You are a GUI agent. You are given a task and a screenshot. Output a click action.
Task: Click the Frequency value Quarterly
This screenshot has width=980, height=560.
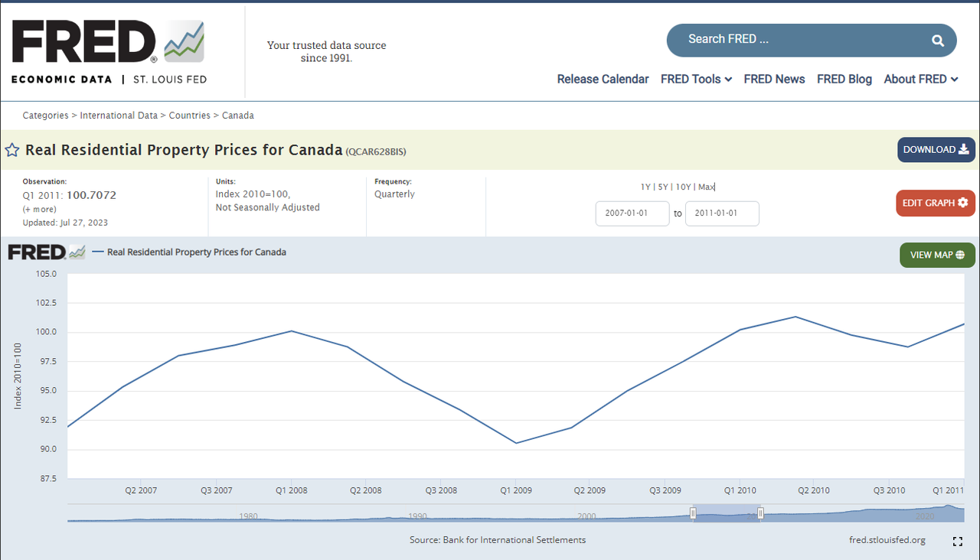pos(394,194)
